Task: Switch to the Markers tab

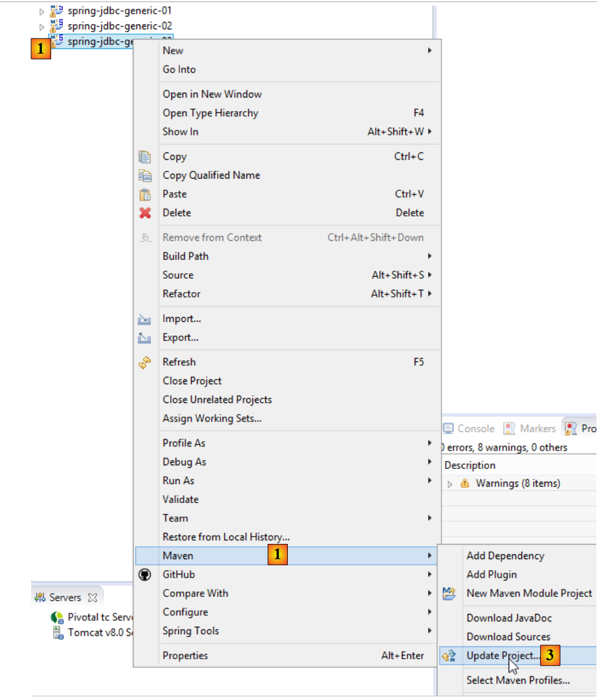Action: [x=531, y=429]
